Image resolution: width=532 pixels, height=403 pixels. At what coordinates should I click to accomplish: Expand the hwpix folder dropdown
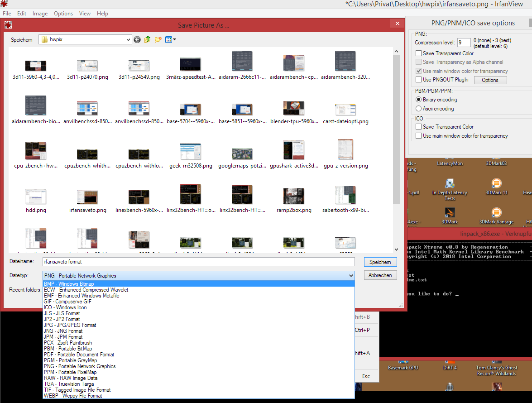[128, 40]
